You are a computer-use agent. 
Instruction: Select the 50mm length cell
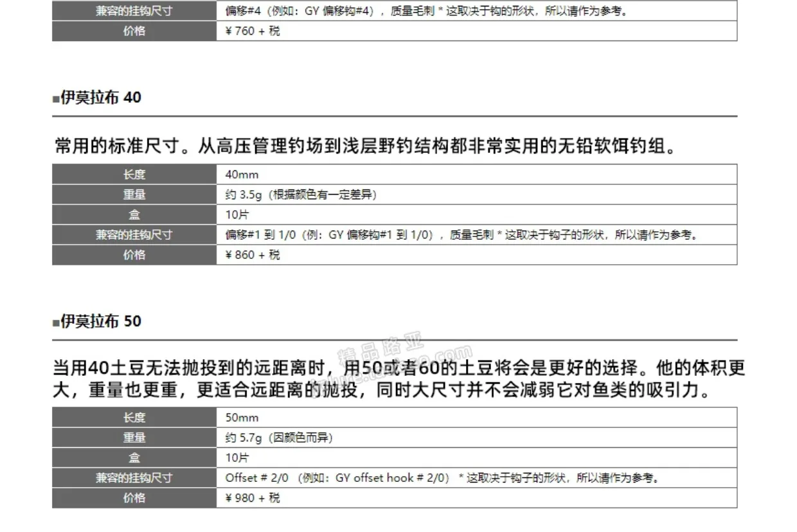tap(242, 418)
